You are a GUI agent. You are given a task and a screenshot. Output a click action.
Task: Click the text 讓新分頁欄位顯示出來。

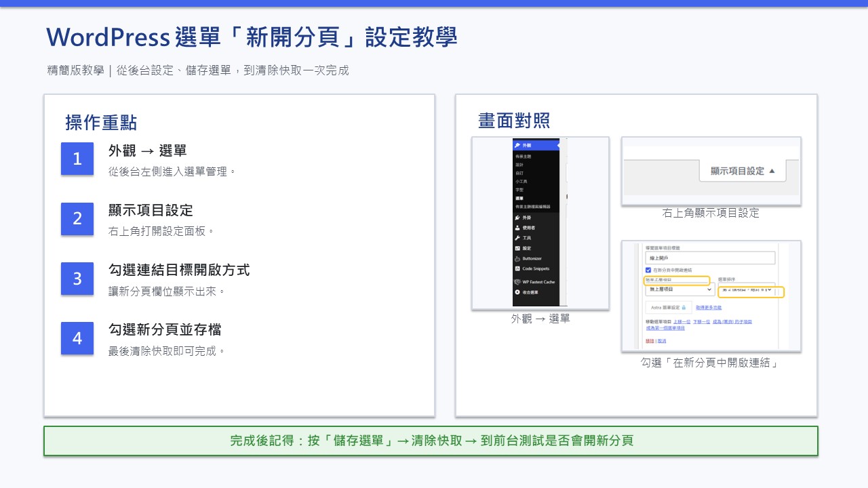(167, 291)
